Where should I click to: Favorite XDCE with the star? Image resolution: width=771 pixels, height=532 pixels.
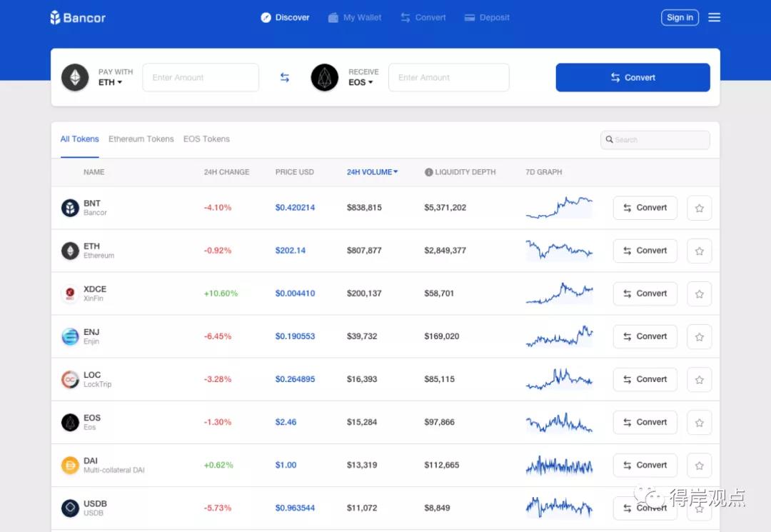[699, 294]
